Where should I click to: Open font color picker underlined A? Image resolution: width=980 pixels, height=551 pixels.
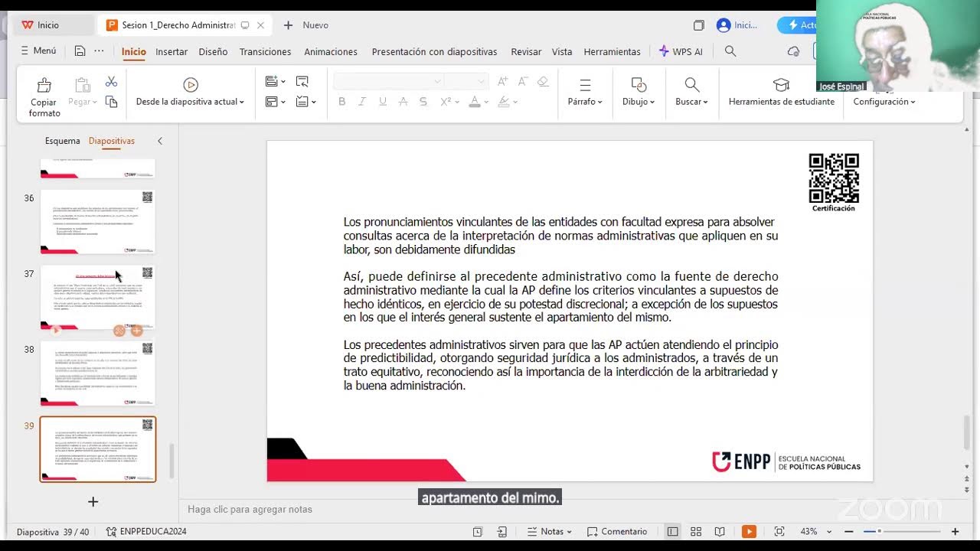pos(474,102)
